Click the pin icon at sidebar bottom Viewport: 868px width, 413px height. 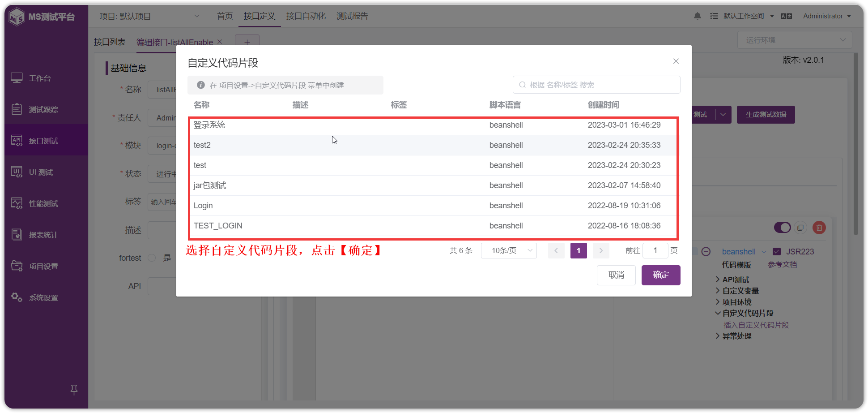[74, 390]
